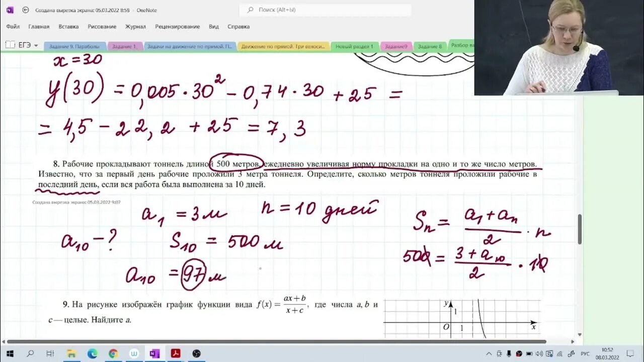Click the back arrow button in title bar
Image resolution: width=644 pixels, height=362 pixels.
pos(26,10)
